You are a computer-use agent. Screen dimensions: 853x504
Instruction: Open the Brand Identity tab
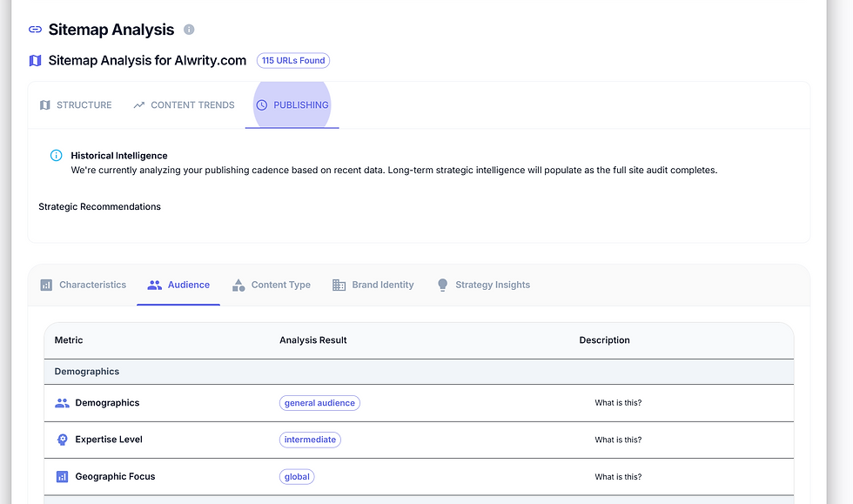coord(373,285)
